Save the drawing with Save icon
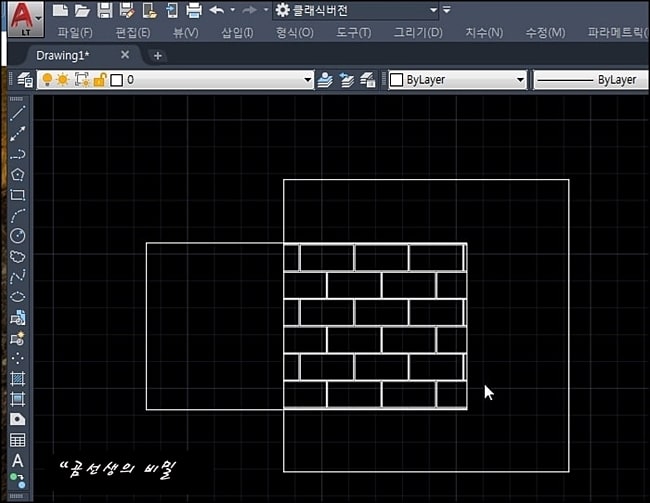This screenshot has height=503, width=650. 104,10
